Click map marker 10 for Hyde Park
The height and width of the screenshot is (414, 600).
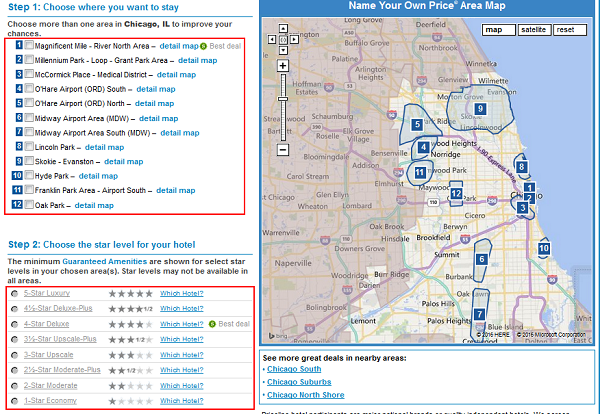click(x=544, y=249)
